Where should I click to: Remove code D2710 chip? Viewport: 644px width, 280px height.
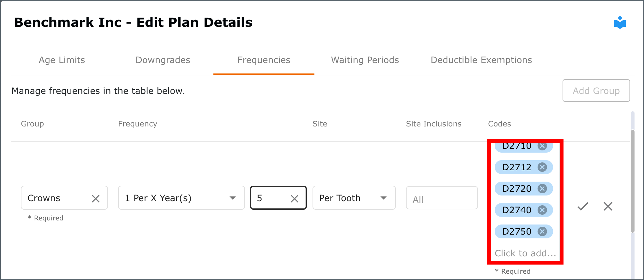542,146
